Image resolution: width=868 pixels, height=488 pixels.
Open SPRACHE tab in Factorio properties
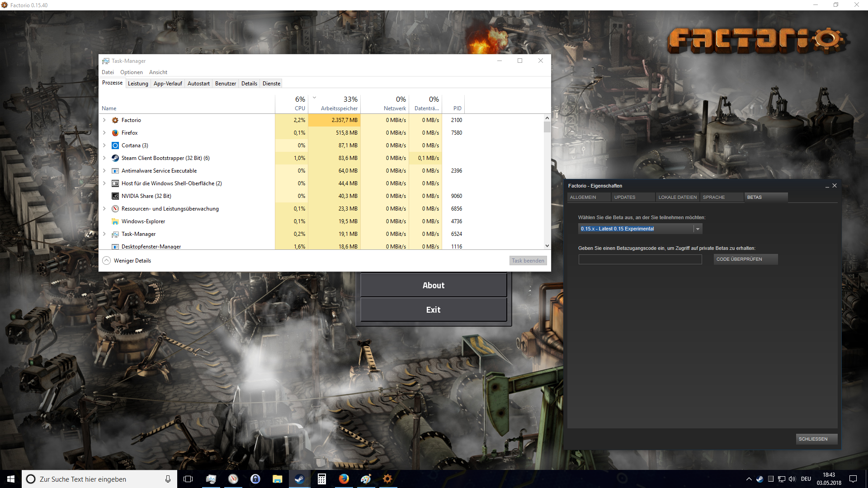pyautogui.click(x=722, y=197)
